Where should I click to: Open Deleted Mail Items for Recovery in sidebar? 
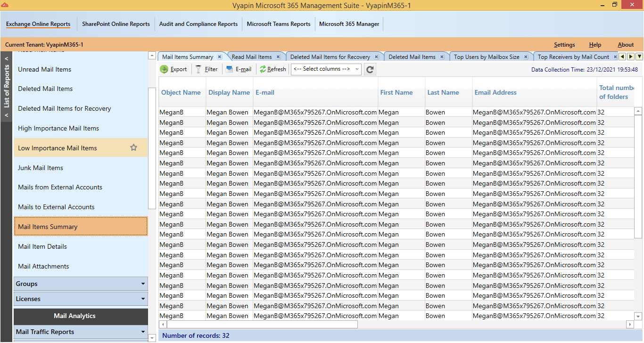[x=81, y=108]
